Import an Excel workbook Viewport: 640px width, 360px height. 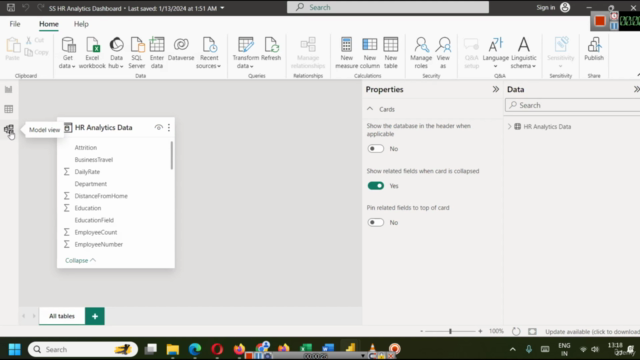coord(92,53)
